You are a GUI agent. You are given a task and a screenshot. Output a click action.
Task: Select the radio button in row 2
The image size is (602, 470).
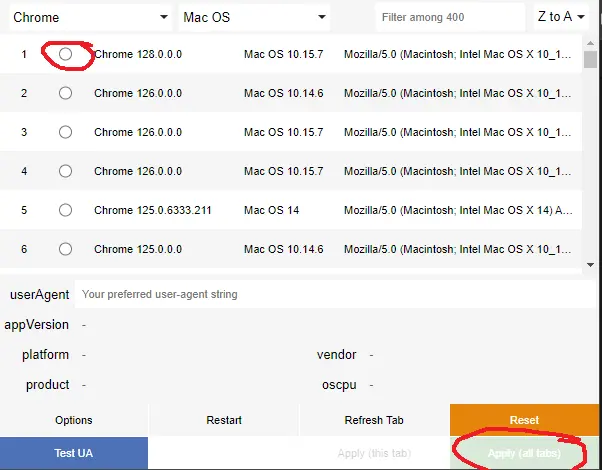[65, 93]
